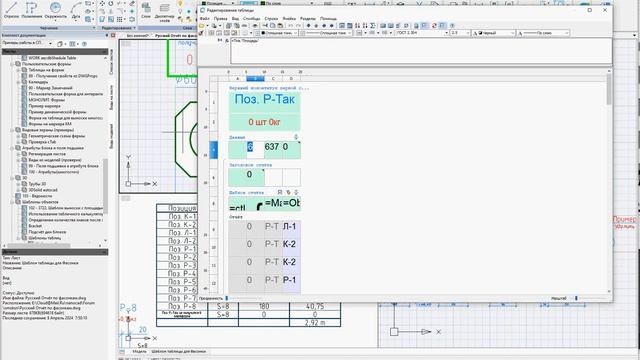Click the Rotate tool in Редактирование panel
This screenshot has height=360, width=640.
pos(111,3)
